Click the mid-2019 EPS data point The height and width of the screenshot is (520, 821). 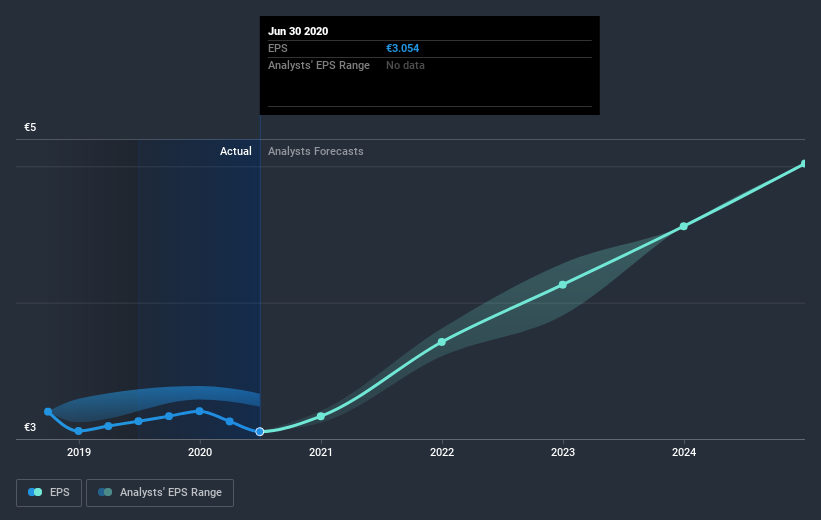(138, 421)
